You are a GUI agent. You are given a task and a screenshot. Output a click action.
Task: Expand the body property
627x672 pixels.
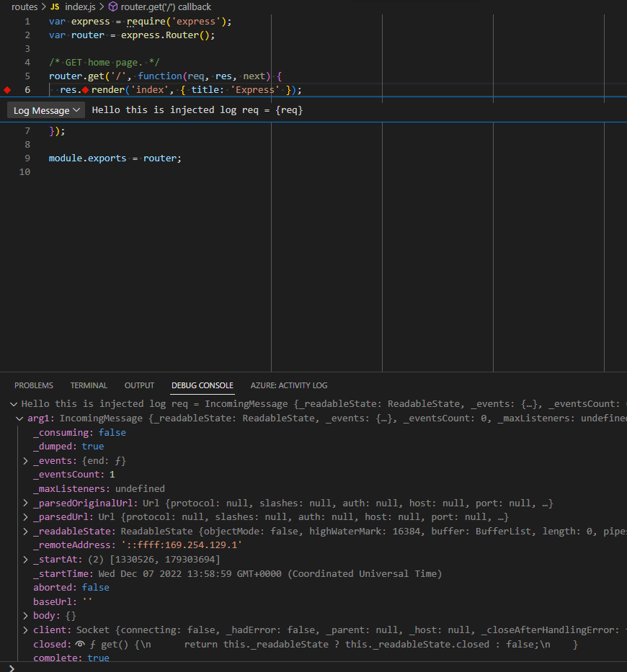(25, 615)
